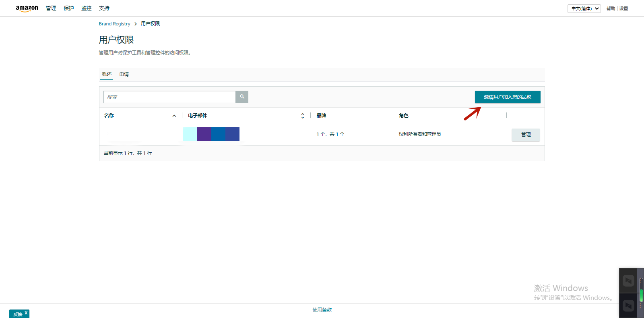The height and width of the screenshot is (318, 644).
Task: Click the 角色 column header
Action: tap(404, 116)
